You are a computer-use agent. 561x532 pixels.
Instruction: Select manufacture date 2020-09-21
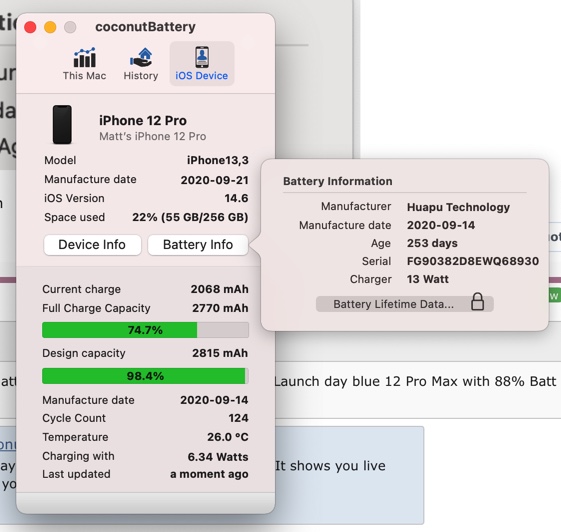coord(214,180)
